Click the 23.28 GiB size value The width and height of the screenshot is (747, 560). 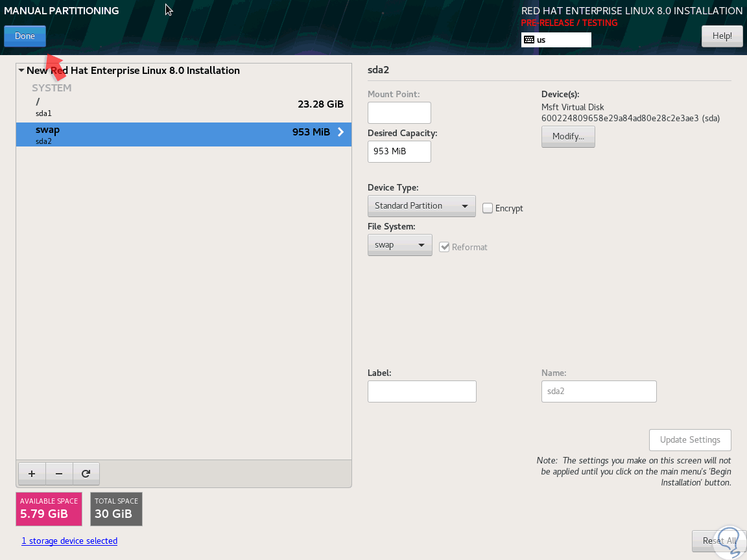[320, 104]
